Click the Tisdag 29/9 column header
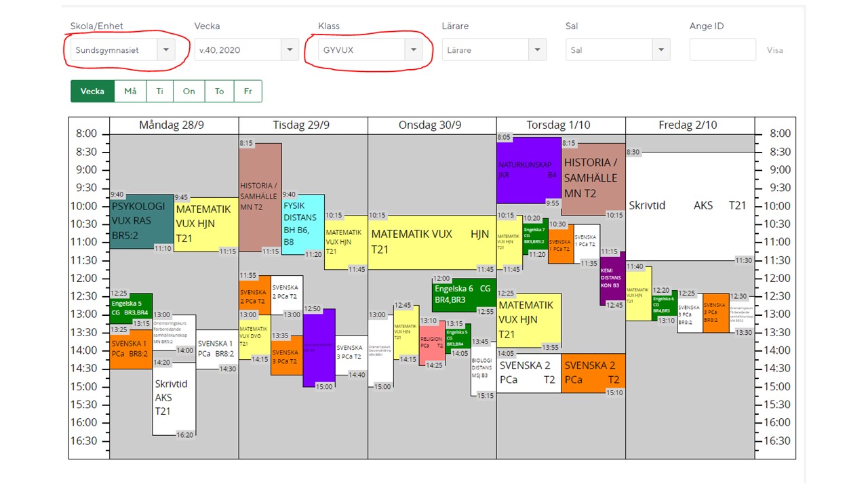 tap(302, 125)
